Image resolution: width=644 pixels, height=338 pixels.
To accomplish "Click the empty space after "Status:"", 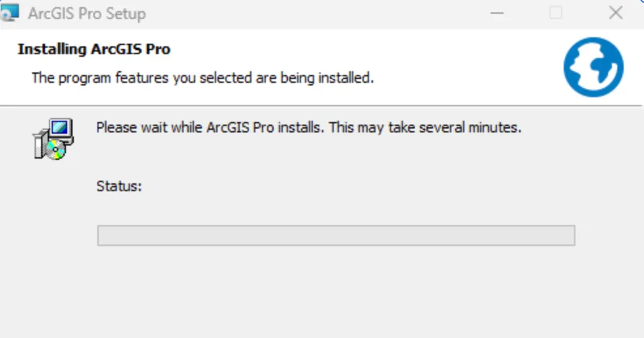I will click(x=327, y=187).
